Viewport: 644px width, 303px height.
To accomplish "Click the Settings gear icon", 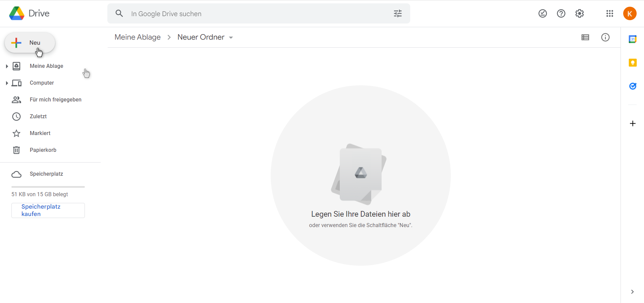I will point(580,13).
